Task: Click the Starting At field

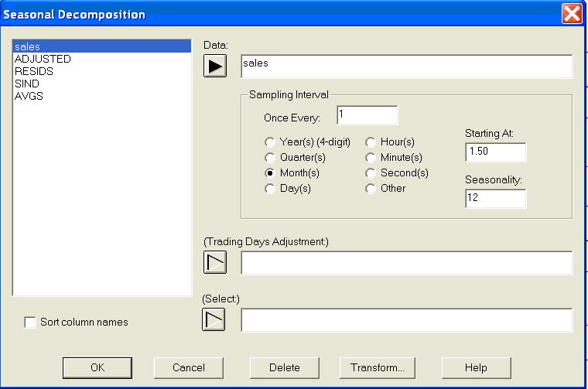Action: (x=496, y=152)
